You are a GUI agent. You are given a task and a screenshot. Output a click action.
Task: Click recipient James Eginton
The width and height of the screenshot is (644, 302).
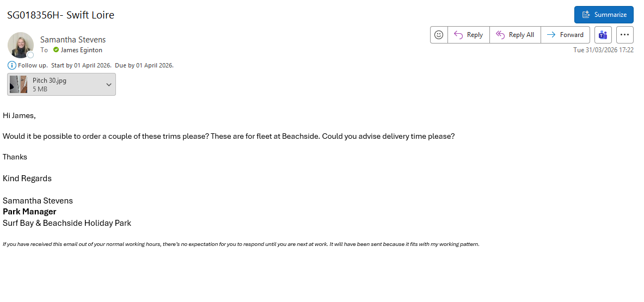82,50
